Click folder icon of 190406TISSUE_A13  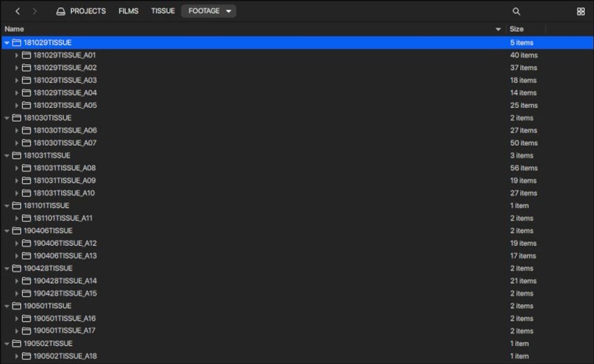[26, 256]
